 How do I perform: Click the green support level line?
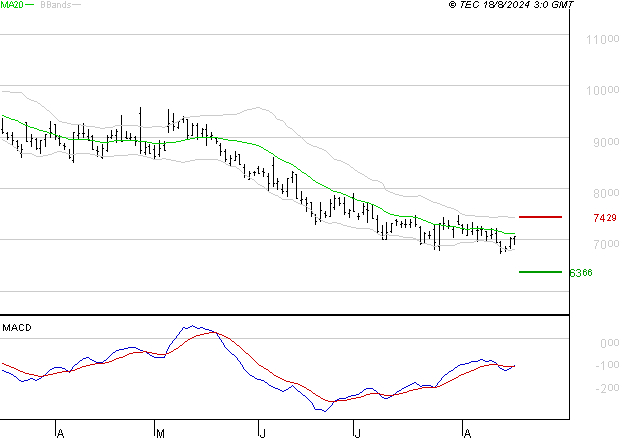click(540, 272)
